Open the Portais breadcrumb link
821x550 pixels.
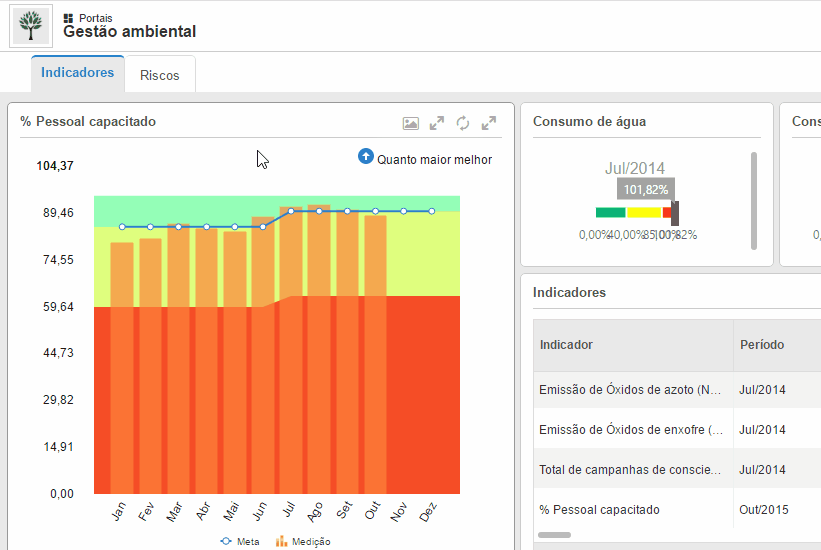point(95,18)
